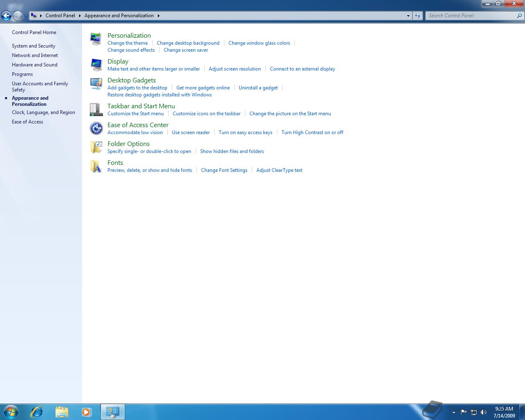Screen dimensions: 525x420
Task: Open Network and Internet in sidebar
Action: 35,55
